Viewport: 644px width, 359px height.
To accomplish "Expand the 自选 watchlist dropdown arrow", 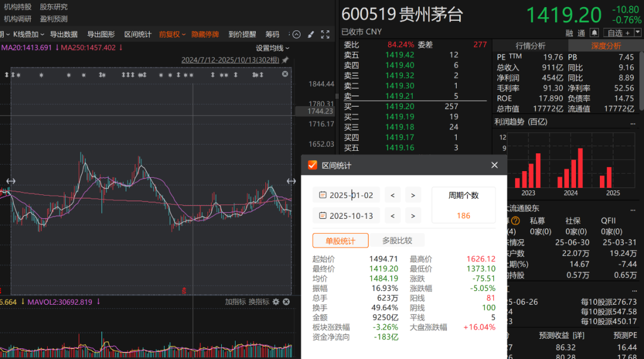I will click(x=636, y=33).
